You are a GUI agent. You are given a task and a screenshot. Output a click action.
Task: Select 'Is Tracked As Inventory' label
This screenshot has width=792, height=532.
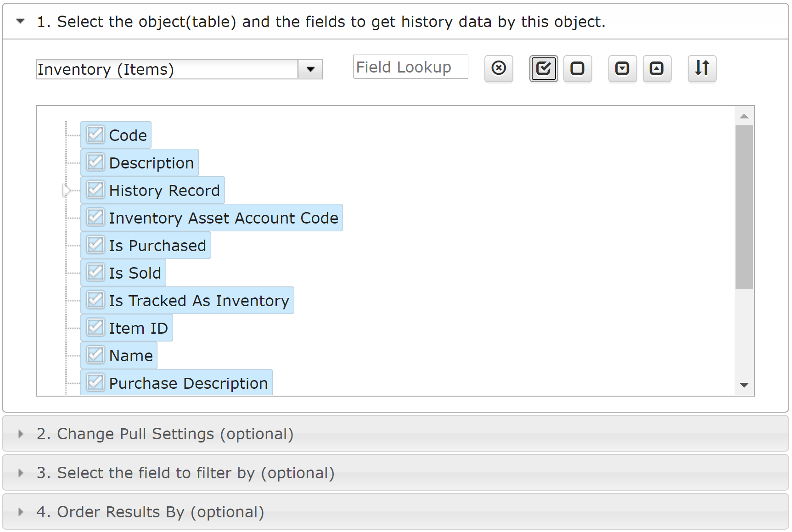point(199,301)
